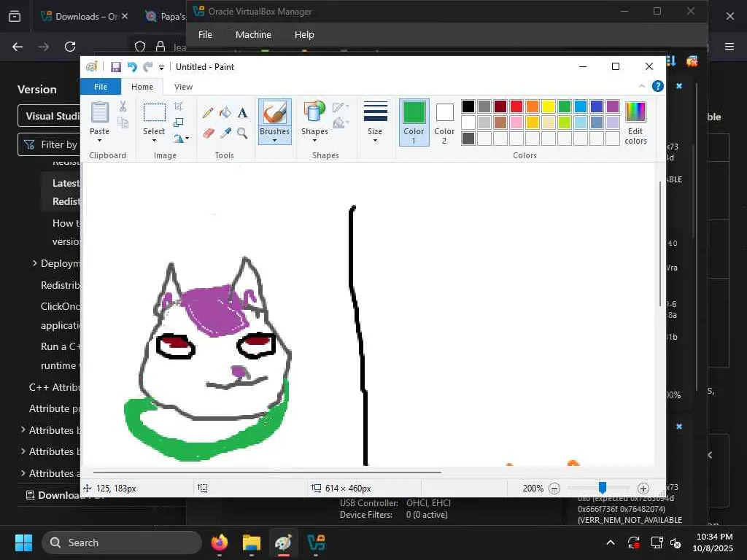Open the Paste dropdown arrow
The width and height of the screenshot is (747, 560).
click(x=99, y=141)
